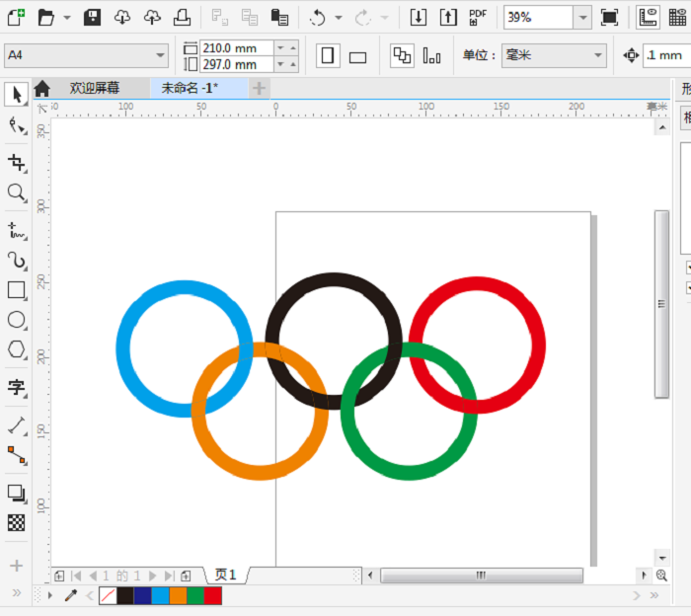
Task: Choose the Polygon tool
Action: click(x=16, y=349)
